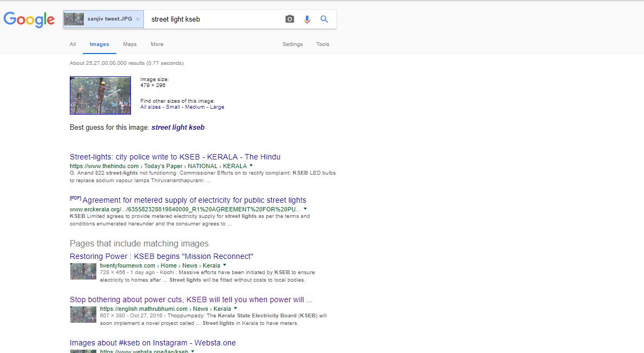Click the Google logo
The height and width of the screenshot is (353, 644).
pyautogui.click(x=29, y=19)
